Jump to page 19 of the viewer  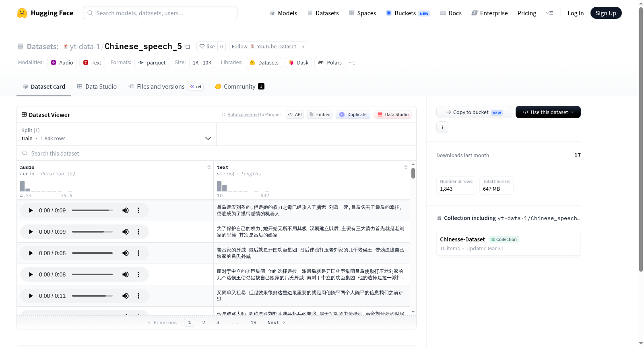[x=254, y=322]
